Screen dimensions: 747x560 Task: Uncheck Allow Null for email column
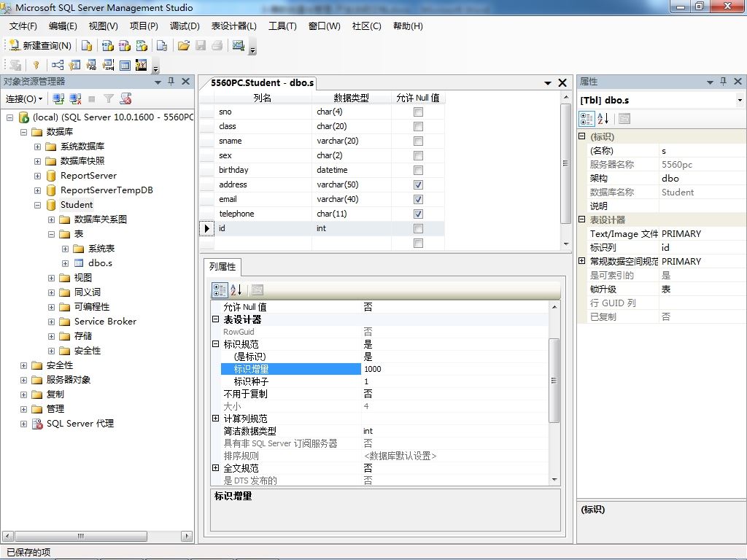point(418,200)
